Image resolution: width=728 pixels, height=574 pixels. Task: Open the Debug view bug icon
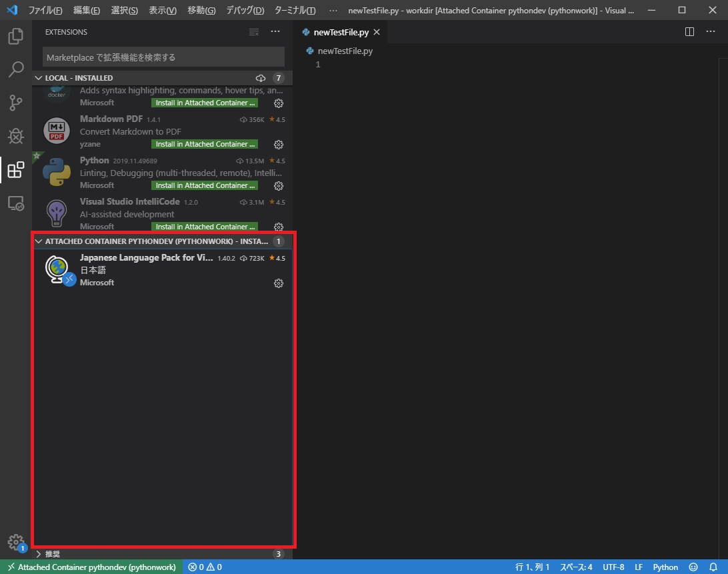point(16,136)
